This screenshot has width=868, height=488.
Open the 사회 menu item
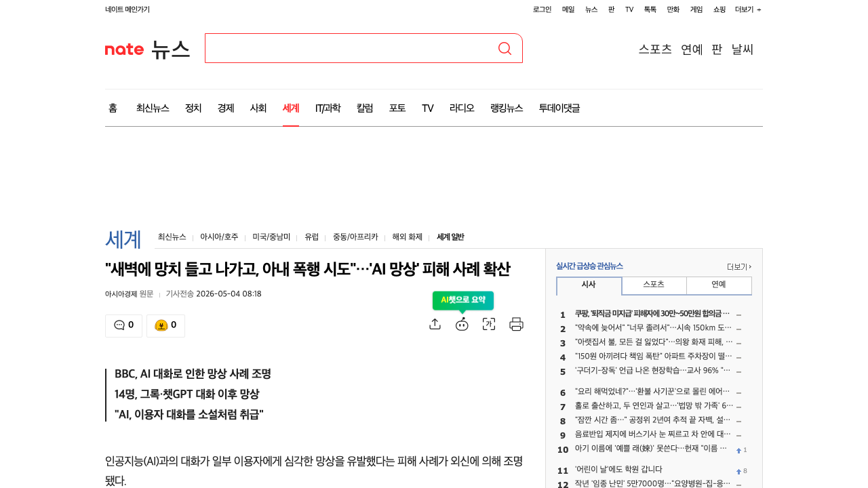pos(258,108)
